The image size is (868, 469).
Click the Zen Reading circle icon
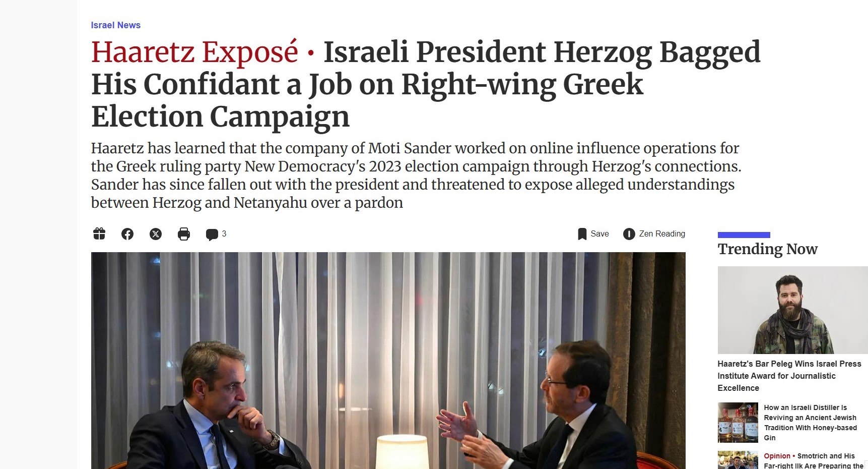(629, 234)
